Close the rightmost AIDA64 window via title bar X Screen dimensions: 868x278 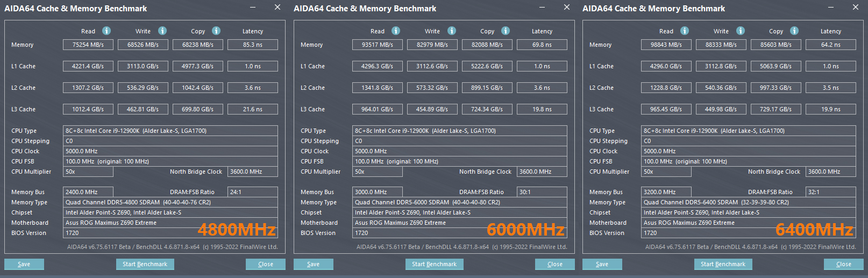point(856,8)
